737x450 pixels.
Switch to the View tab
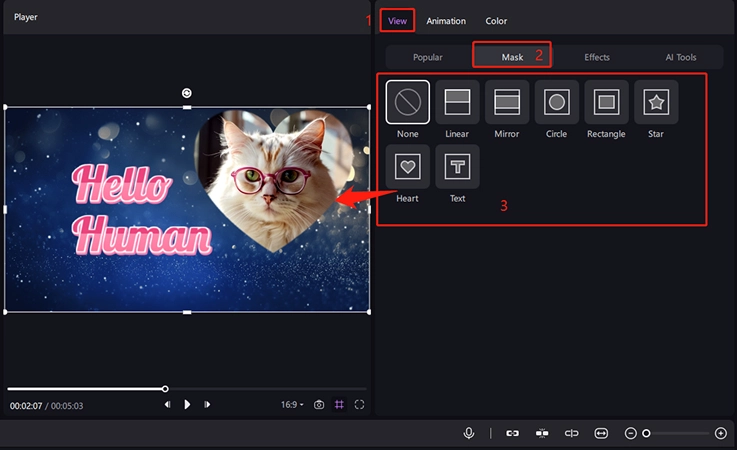(397, 21)
